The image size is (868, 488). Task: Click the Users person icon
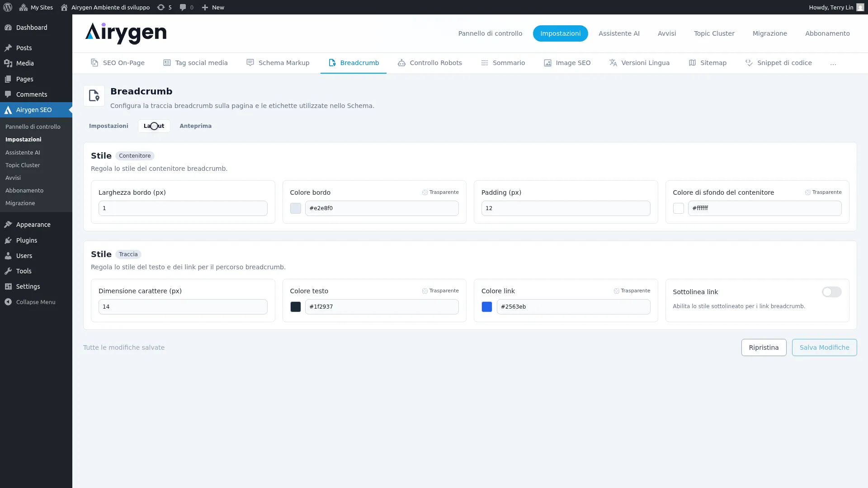(x=8, y=256)
